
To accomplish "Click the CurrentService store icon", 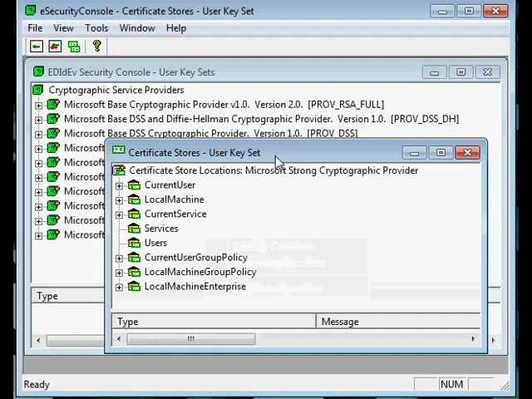I will (x=134, y=214).
